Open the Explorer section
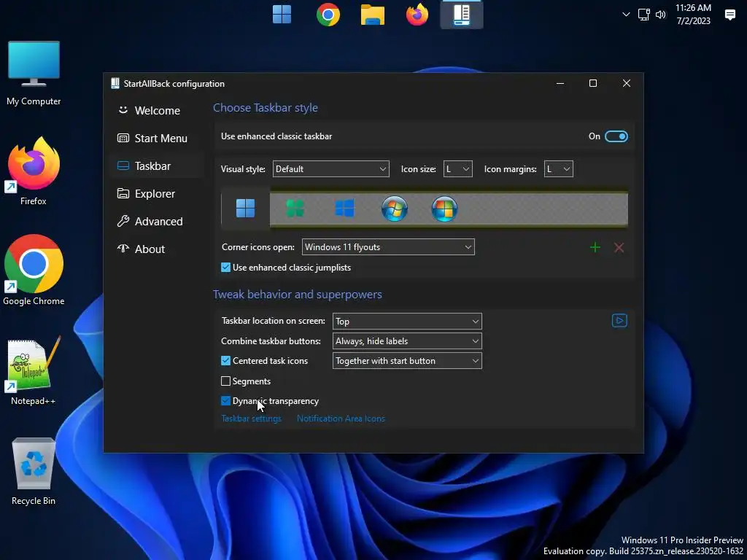This screenshot has height=560, width=747. coord(158,194)
